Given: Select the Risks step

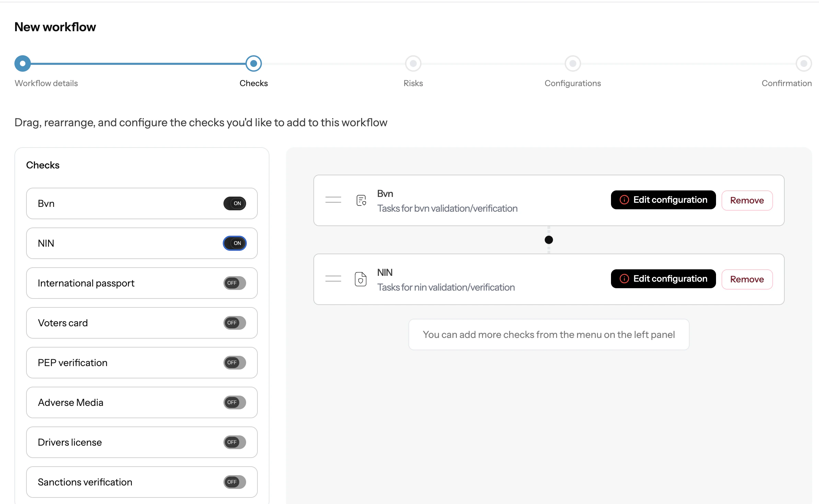Looking at the screenshot, I should 413,63.
